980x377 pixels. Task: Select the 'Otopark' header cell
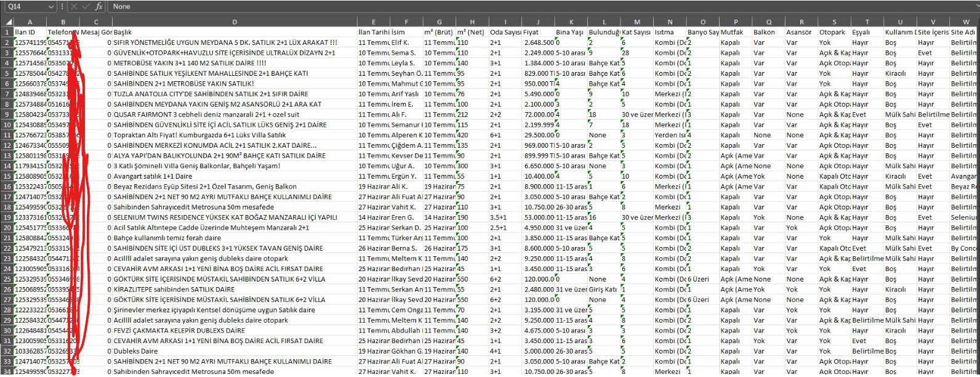coord(835,32)
